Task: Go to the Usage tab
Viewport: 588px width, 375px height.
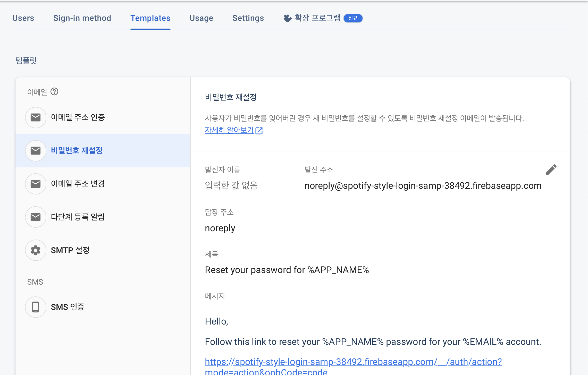Action: 201,18
